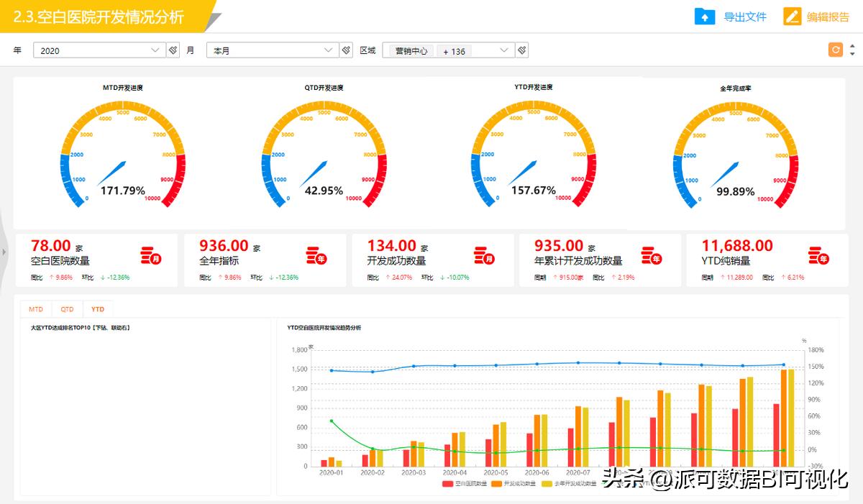Expand the left side panel handle

coord(4,252)
